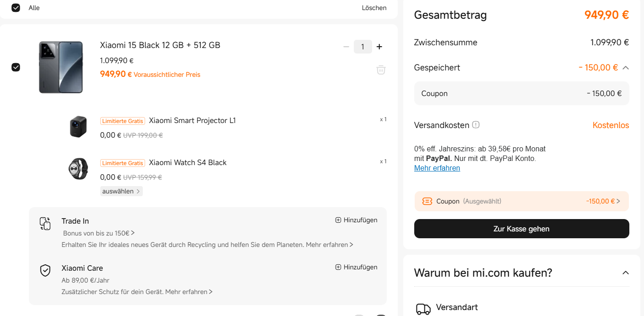644x316 pixels.
Task: Collapse the Gespeichert savings breakdown
Action: (626, 68)
